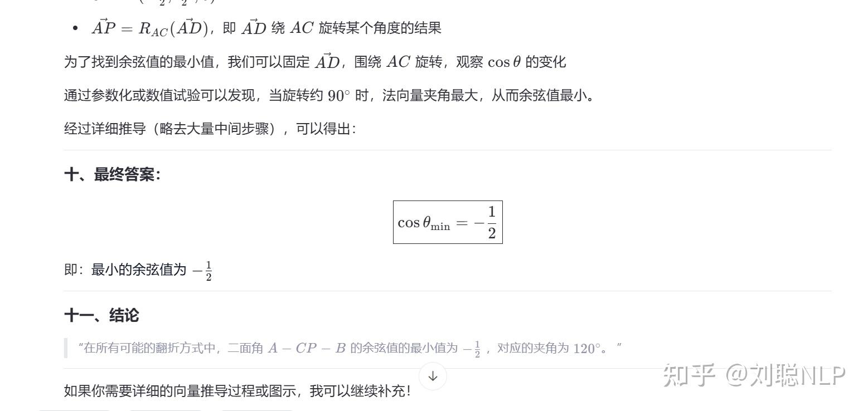The height and width of the screenshot is (411, 868).
Task: Click the first partially visible button at bottom
Action: tap(74, 409)
